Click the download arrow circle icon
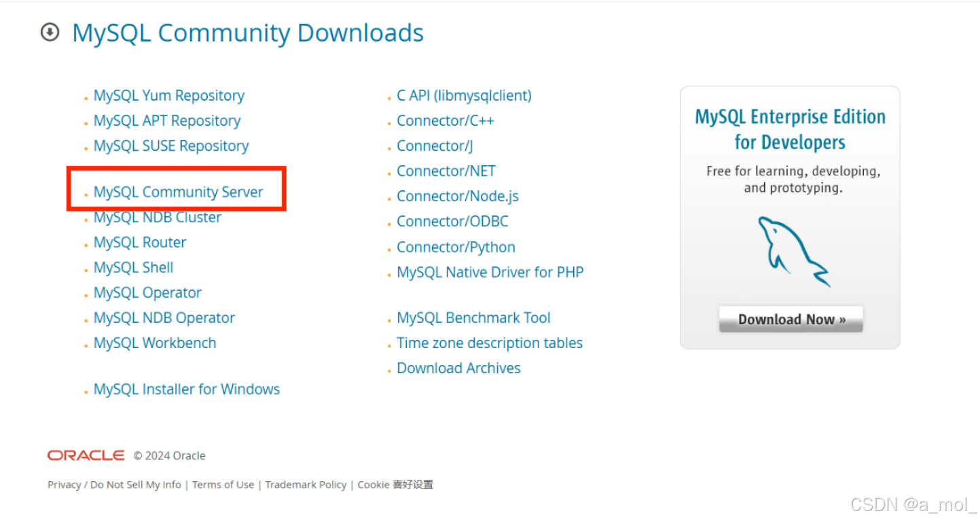The height and width of the screenshot is (522, 980). pos(50,32)
